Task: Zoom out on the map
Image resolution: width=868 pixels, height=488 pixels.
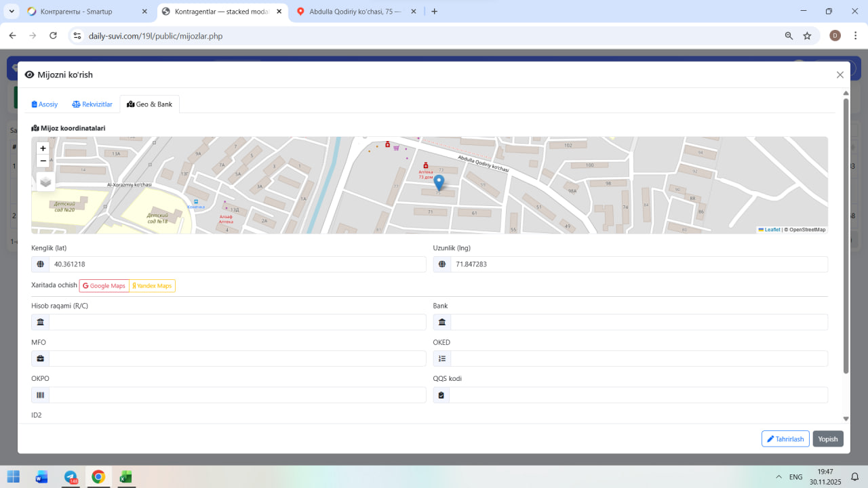Action: click(43, 161)
